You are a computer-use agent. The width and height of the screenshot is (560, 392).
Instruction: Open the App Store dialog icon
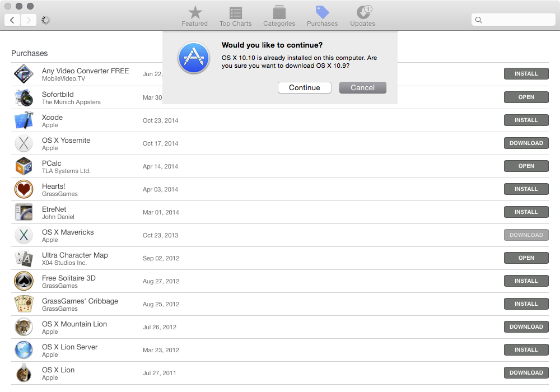click(193, 58)
